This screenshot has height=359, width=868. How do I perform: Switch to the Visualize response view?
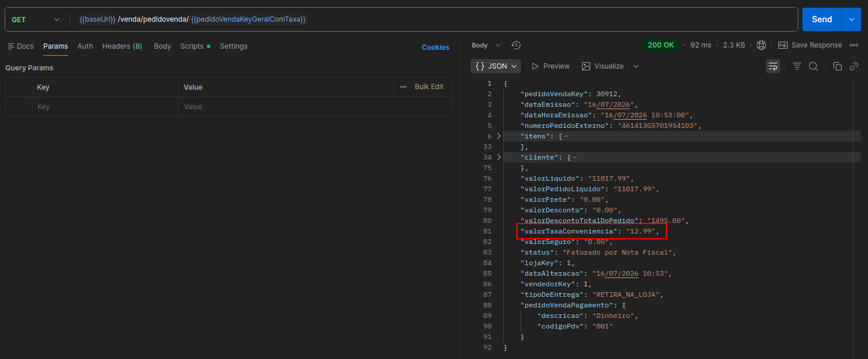click(x=603, y=66)
